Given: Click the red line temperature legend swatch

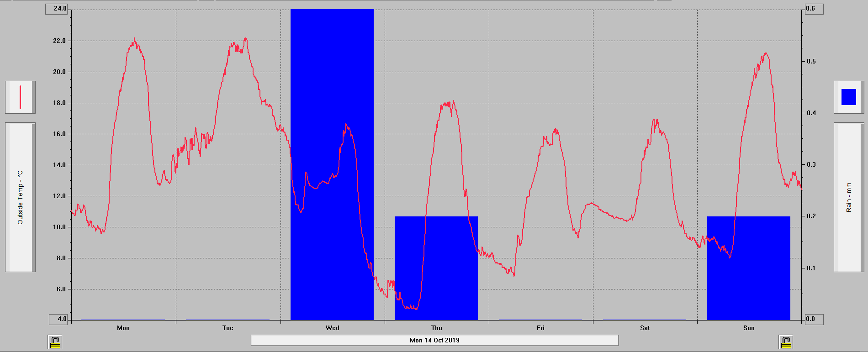Looking at the screenshot, I should [20, 97].
